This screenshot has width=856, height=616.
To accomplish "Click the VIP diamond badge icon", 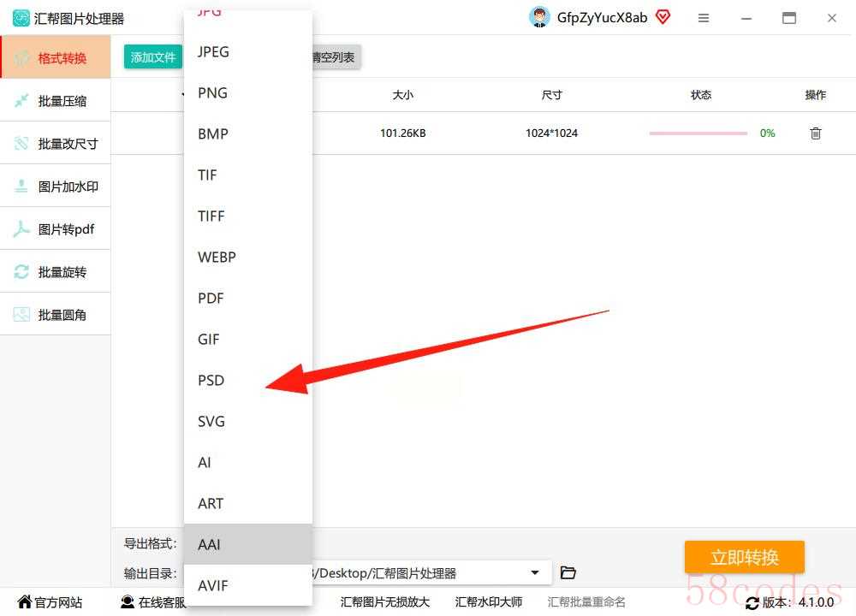I will click(x=663, y=17).
